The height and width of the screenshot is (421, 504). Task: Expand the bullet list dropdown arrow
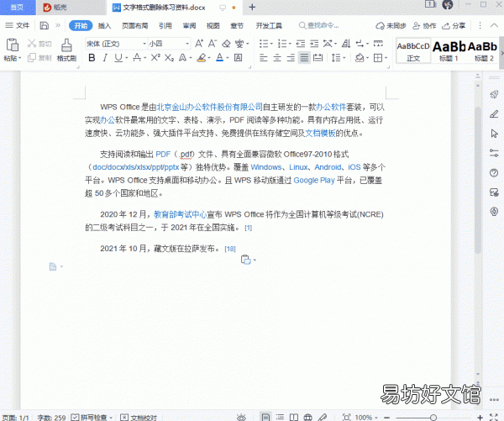click(271, 44)
